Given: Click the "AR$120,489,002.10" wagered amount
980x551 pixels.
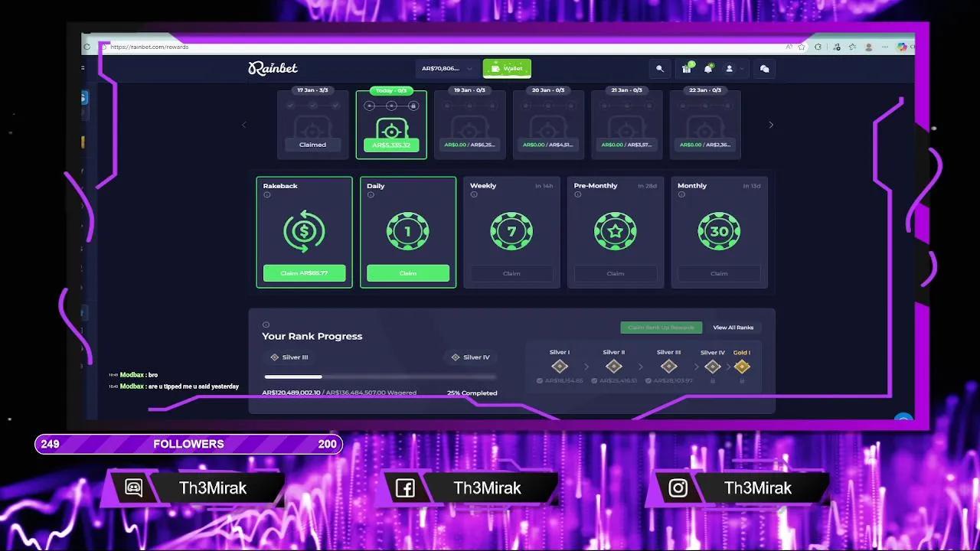Looking at the screenshot, I should click(291, 393).
